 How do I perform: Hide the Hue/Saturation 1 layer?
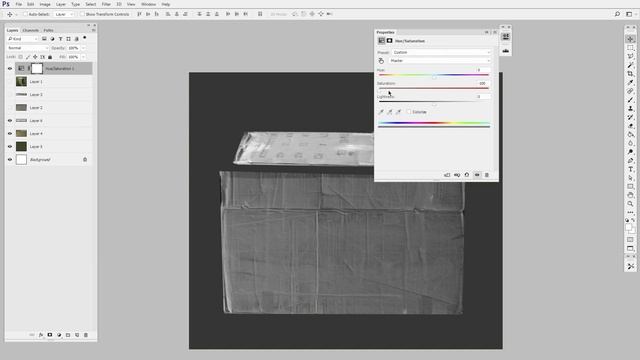coord(10,69)
